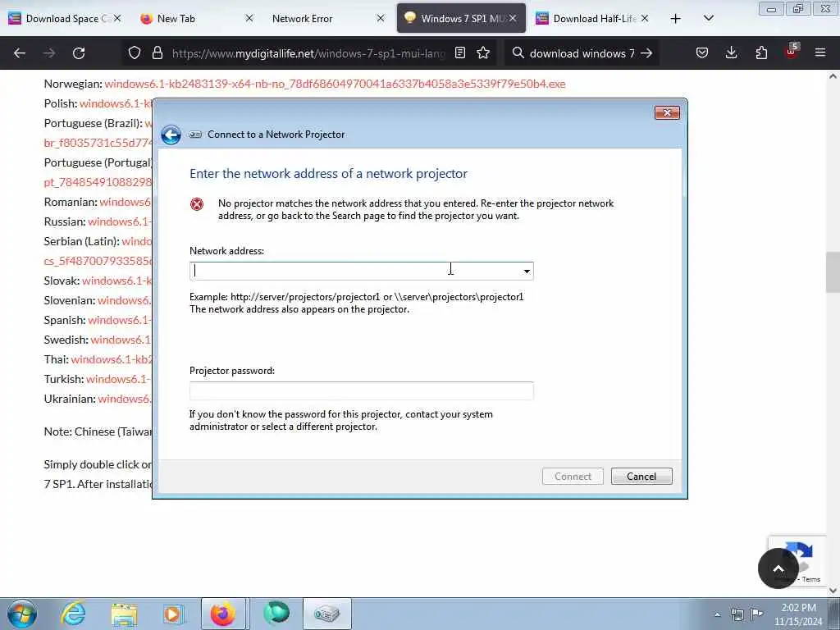Launch Internet Explorer from taskbar

pyautogui.click(x=73, y=614)
